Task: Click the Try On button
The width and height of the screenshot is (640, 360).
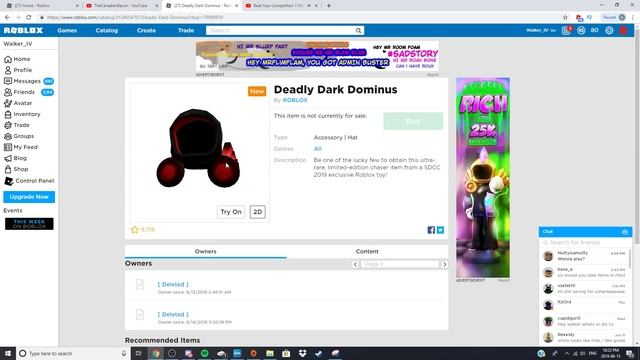Action: tap(231, 212)
